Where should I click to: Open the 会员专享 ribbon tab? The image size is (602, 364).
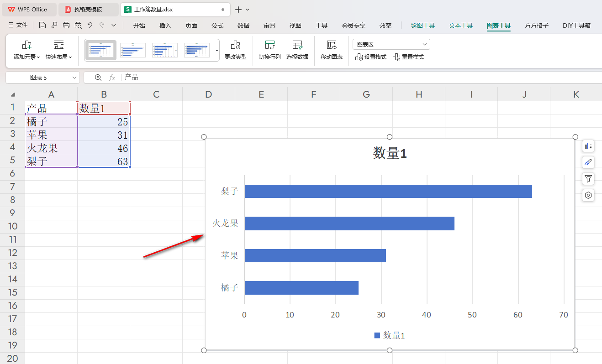(x=354, y=26)
